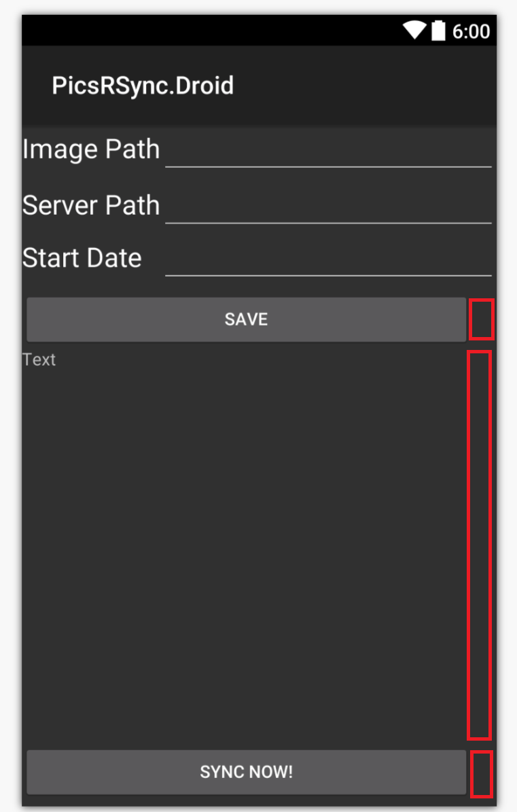Select the Image Path input field
The width and height of the screenshot is (517, 812).
[x=328, y=155]
